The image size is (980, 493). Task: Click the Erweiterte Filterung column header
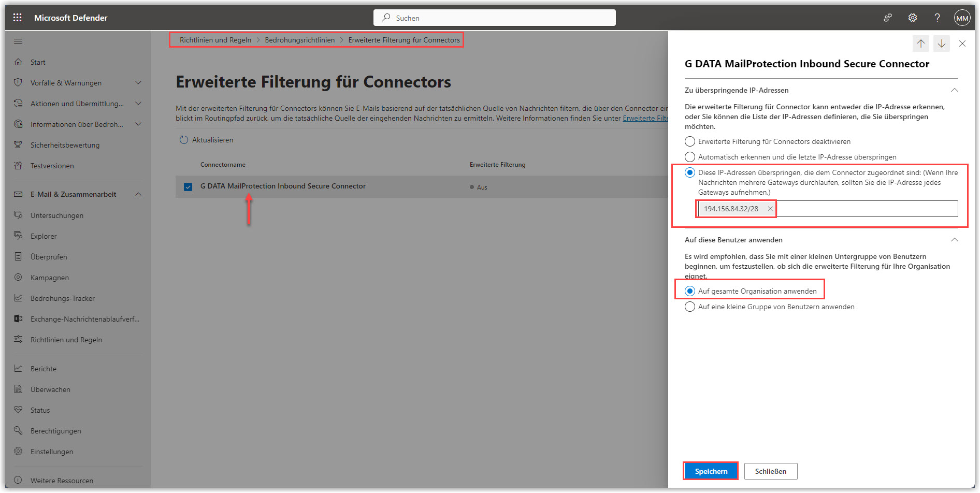click(497, 165)
